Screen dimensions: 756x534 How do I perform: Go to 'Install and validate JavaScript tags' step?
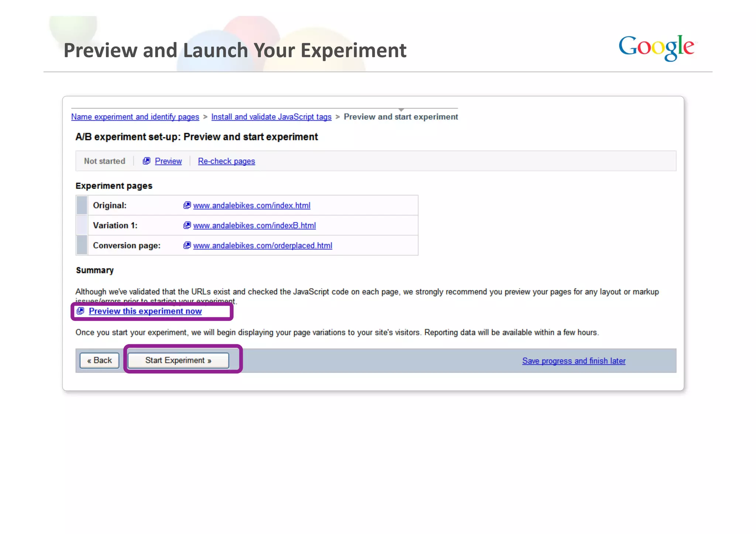[271, 117]
